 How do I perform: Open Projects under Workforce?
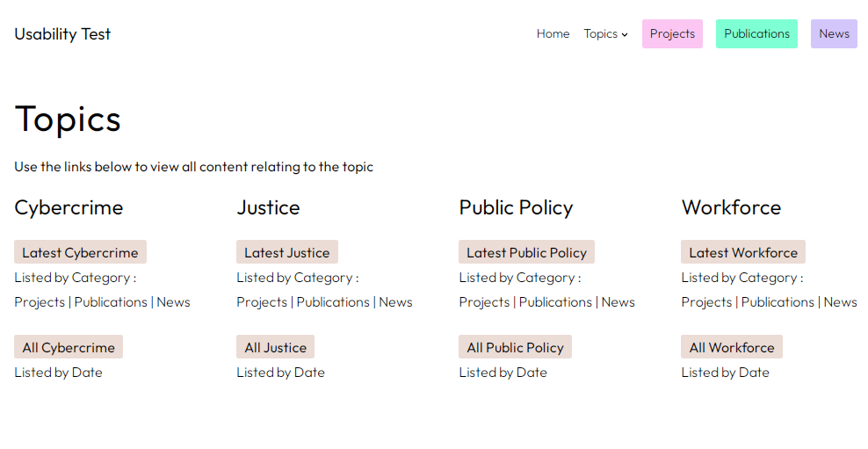click(x=706, y=302)
